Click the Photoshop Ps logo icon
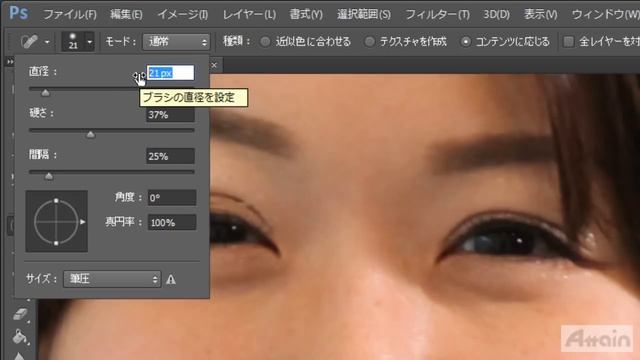This screenshot has width=640, height=360. pyautogui.click(x=18, y=13)
